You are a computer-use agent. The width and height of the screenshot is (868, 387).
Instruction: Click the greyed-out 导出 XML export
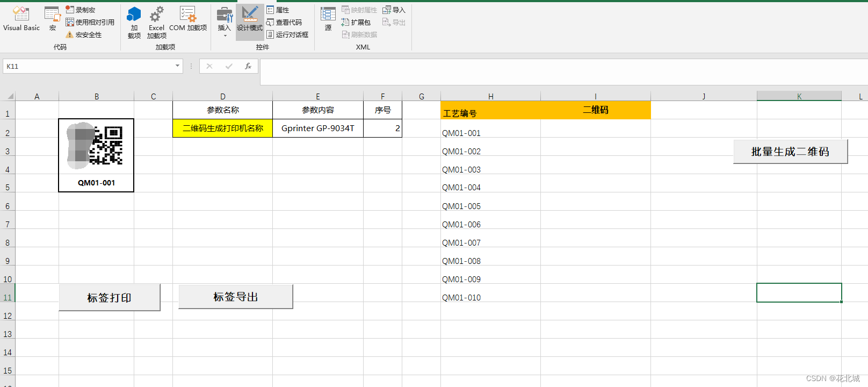394,22
